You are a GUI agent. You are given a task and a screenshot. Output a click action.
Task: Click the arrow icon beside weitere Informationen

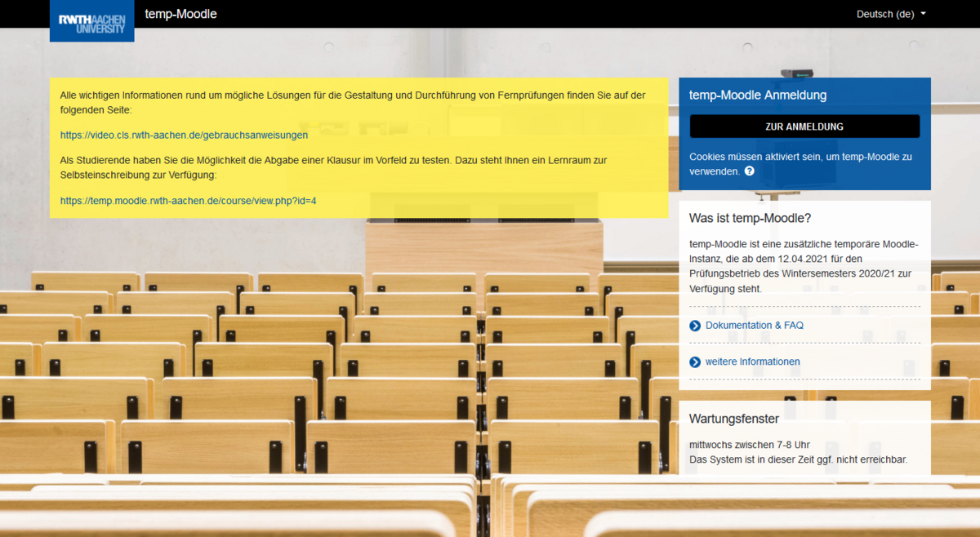point(695,362)
